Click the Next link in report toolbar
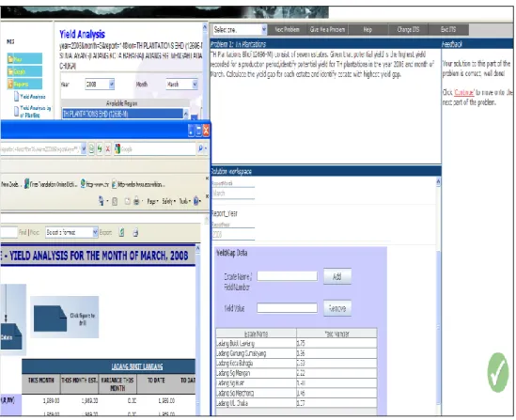516x420 pixels. tap(35, 232)
